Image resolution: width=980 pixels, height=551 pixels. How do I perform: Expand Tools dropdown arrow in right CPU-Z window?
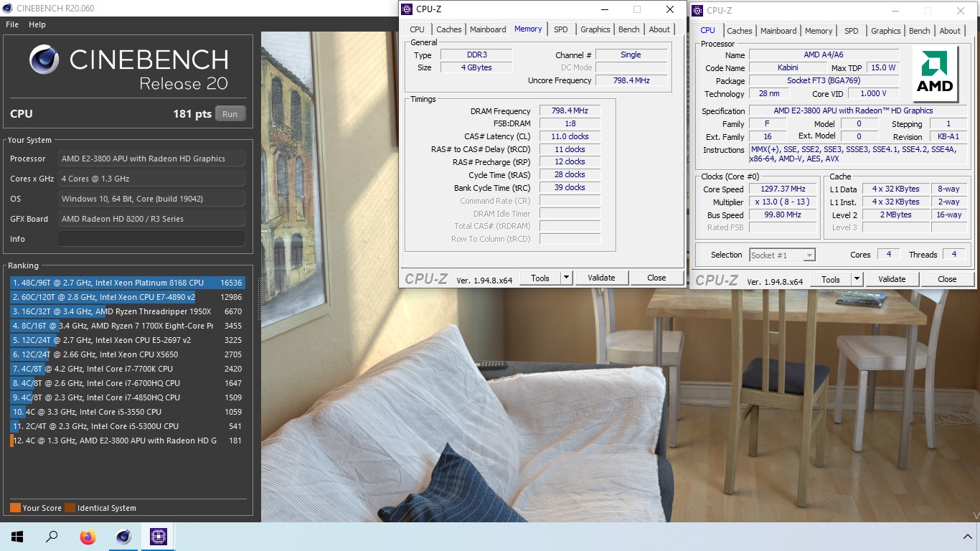tap(857, 279)
